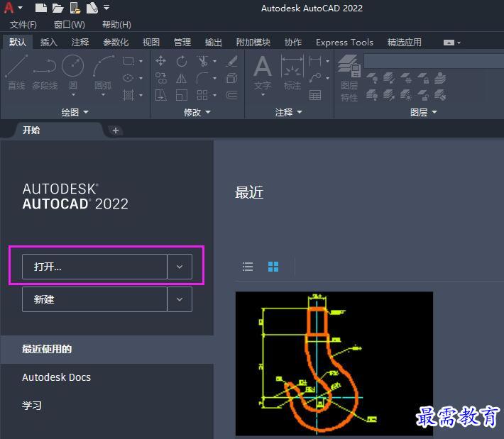This screenshot has width=504, height=439.
Task: Open 学习 in the sidebar
Action: coord(31,405)
